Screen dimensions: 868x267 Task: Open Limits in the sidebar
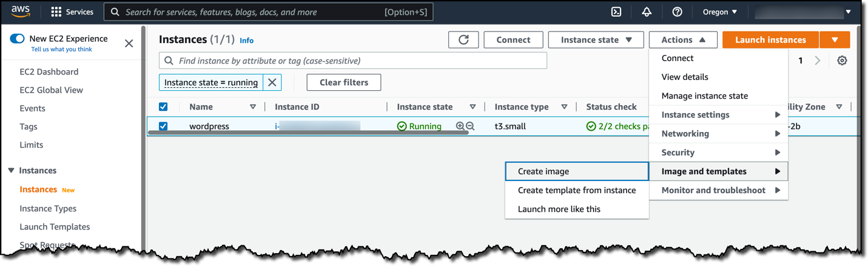click(32, 145)
